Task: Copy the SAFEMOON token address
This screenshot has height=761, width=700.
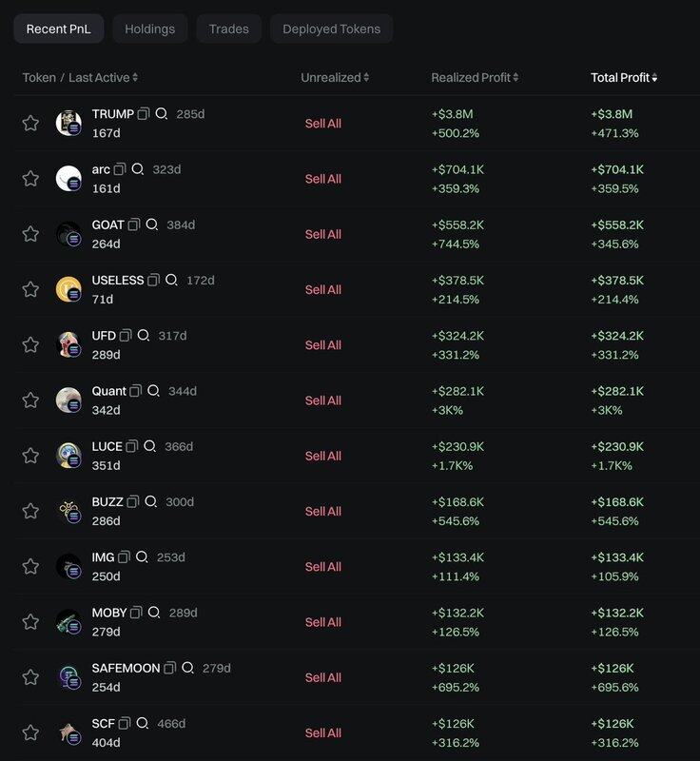Action: click(x=169, y=668)
